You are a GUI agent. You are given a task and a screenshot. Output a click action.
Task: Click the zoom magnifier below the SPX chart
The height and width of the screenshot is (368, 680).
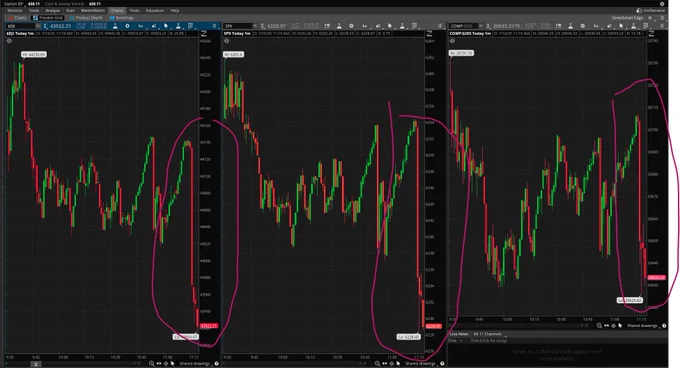tap(377, 363)
